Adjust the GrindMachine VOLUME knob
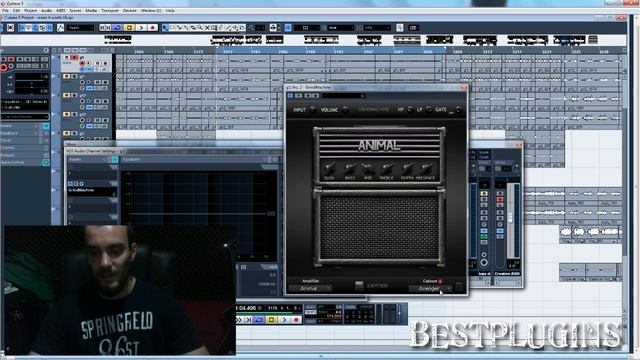This screenshot has width=640, height=360. click(345, 109)
